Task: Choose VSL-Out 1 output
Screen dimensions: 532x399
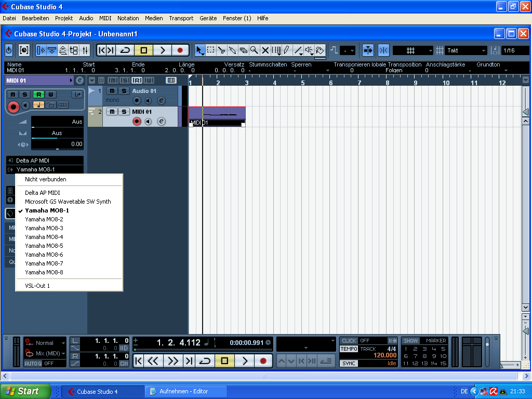Action: (69, 286)
